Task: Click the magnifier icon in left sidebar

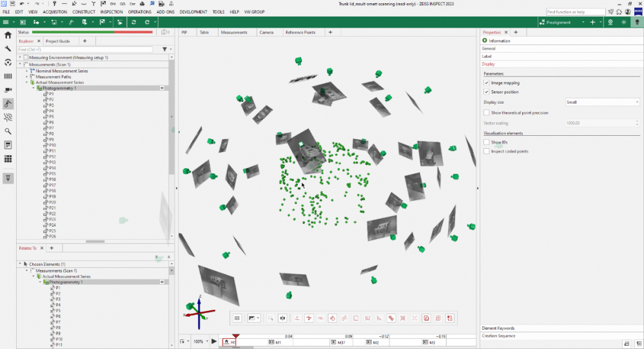Action: pyautogui.click(x=8, y=131)
